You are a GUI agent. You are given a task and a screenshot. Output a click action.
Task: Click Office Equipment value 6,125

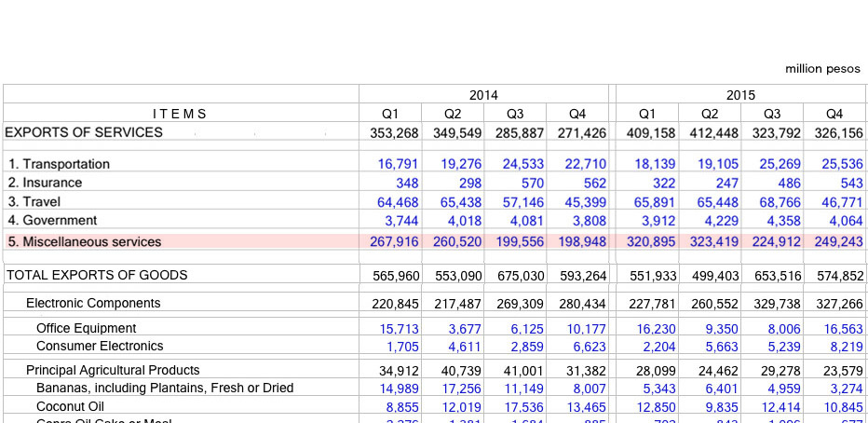pyautogui.click(x=527, y=329)
